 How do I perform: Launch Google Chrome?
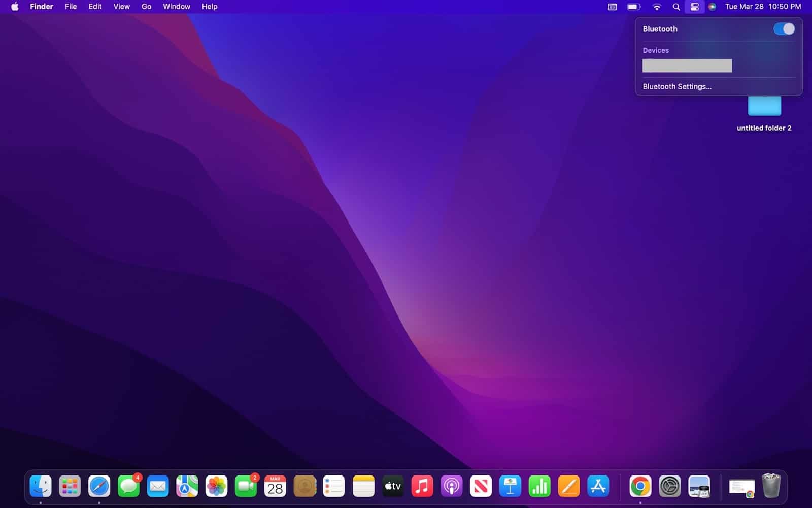[640, 486]
